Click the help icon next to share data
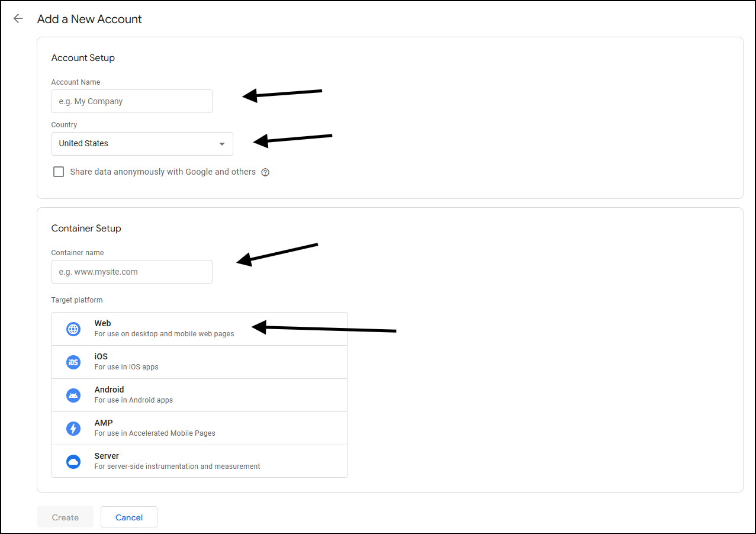 pyautogui.click(x=265, y=172)
